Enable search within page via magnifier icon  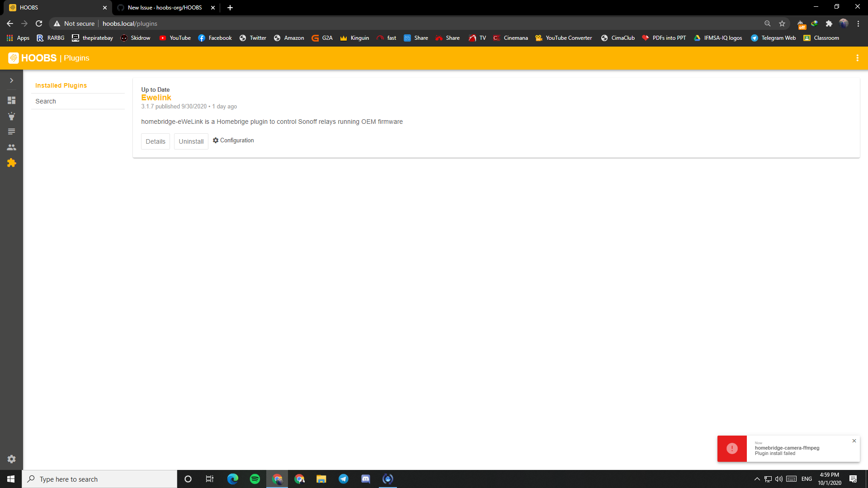pyautogui.click(x=768, y=23)
